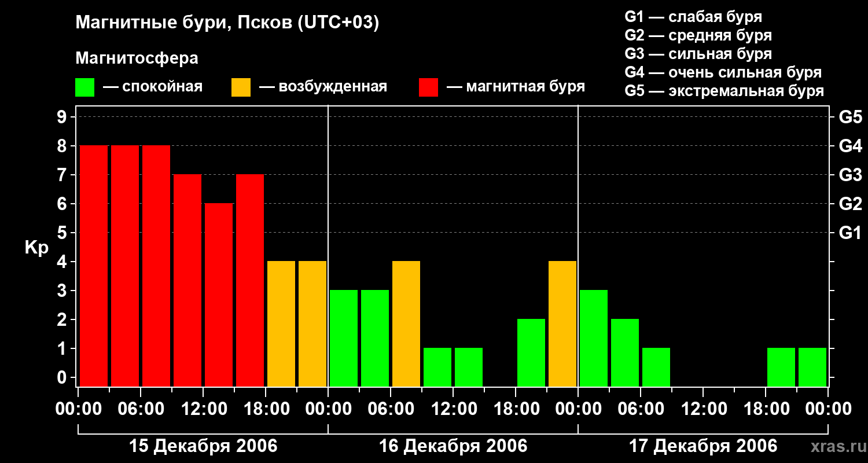868x463 pixels.
Task: Click the 'G4' label on the right axis
Action: click(850, 146)
